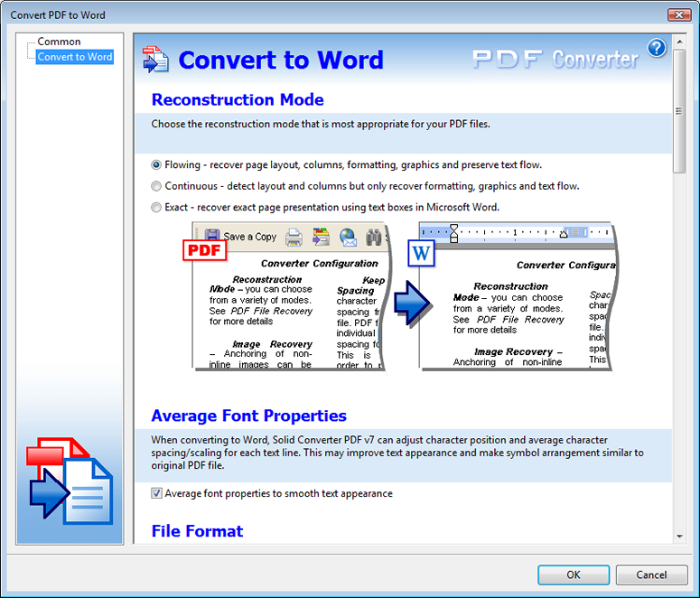The image size is (700, 598).
Task: Click the binoculars search icon in preview
Action: 373,238
